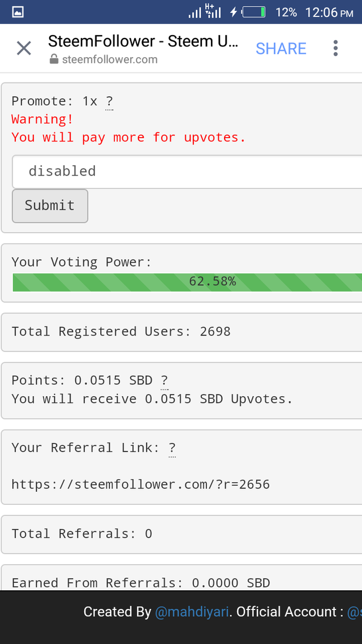Close the browser tab with X icon

coord(24,49)
